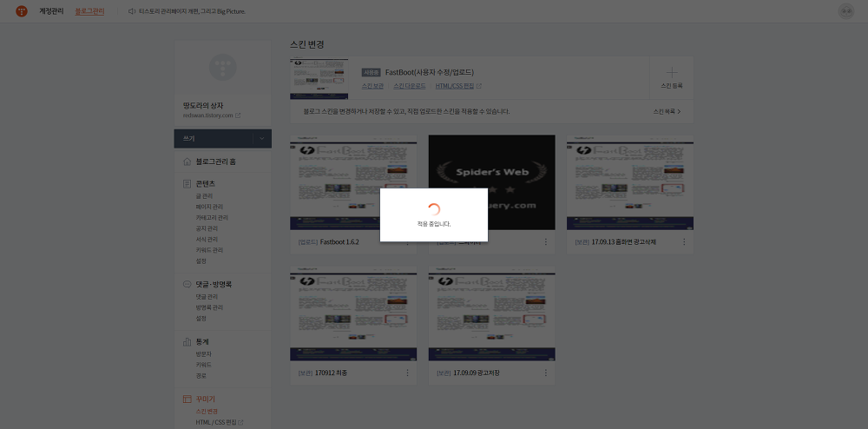The width and height of the screenshot is (868, 429).
Task: Click the current FastBoot skin preview thumbnail
Action: [319, 77]
